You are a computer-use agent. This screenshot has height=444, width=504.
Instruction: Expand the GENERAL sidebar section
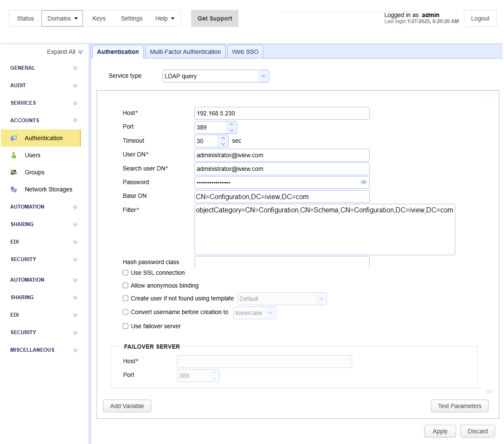coord(75,68)
